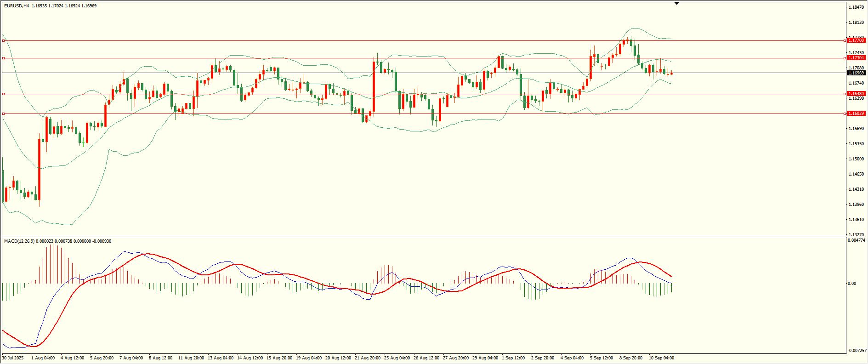The width and height of the screenshot is (868, 364).
Task: Click the 13 Aug 04:00 time label
Action: click(x=221, y=358)
